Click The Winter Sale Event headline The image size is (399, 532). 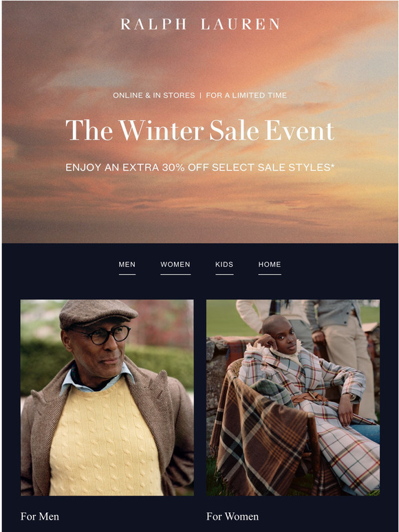click(x=199, y=131)
